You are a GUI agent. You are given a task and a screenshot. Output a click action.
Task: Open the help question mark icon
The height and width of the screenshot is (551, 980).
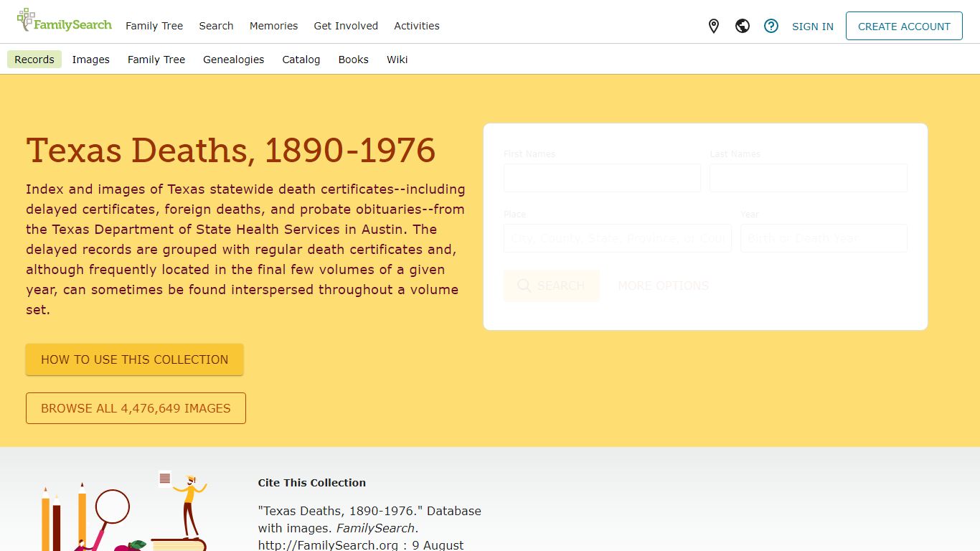click(771, 27)
